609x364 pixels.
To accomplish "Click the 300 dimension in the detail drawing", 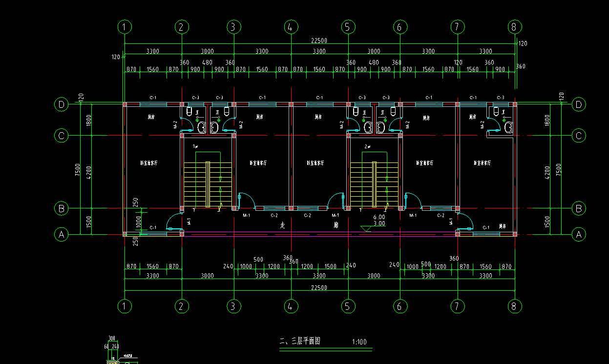I will (x=112, y=339).
